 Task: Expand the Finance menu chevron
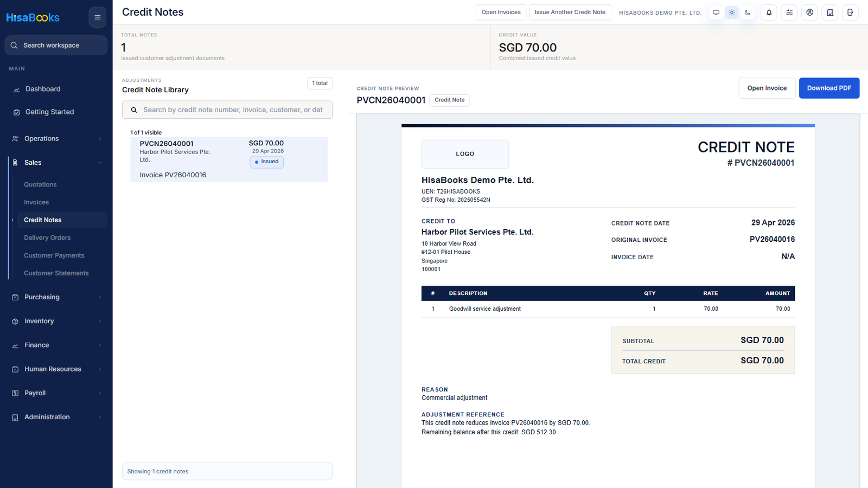pyautogui.click(x=100, y=345)
